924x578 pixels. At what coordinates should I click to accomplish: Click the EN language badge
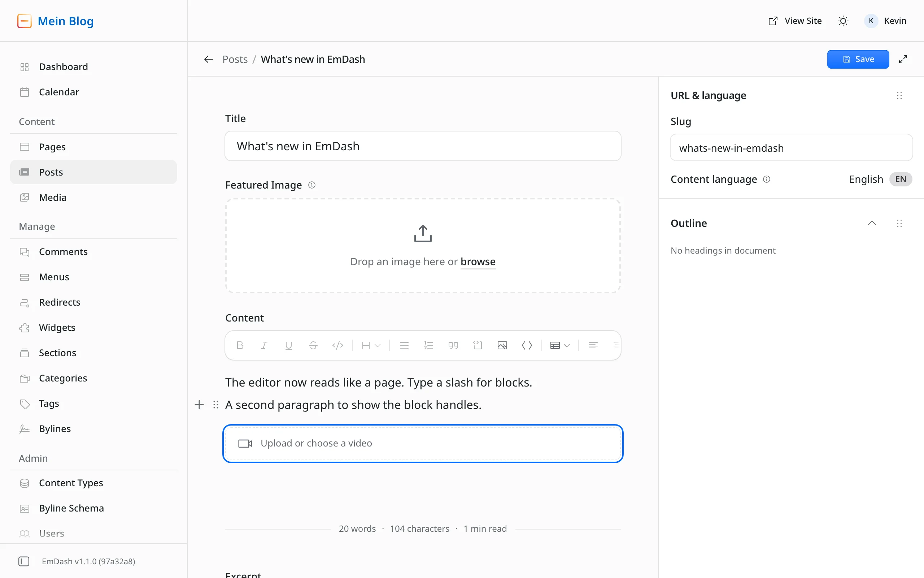point(900,179)
